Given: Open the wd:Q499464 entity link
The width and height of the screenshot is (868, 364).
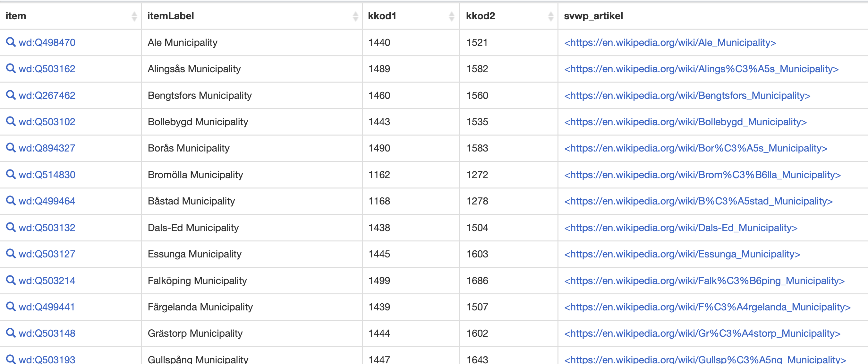Looking at the screenshot, I should point(47,201).
